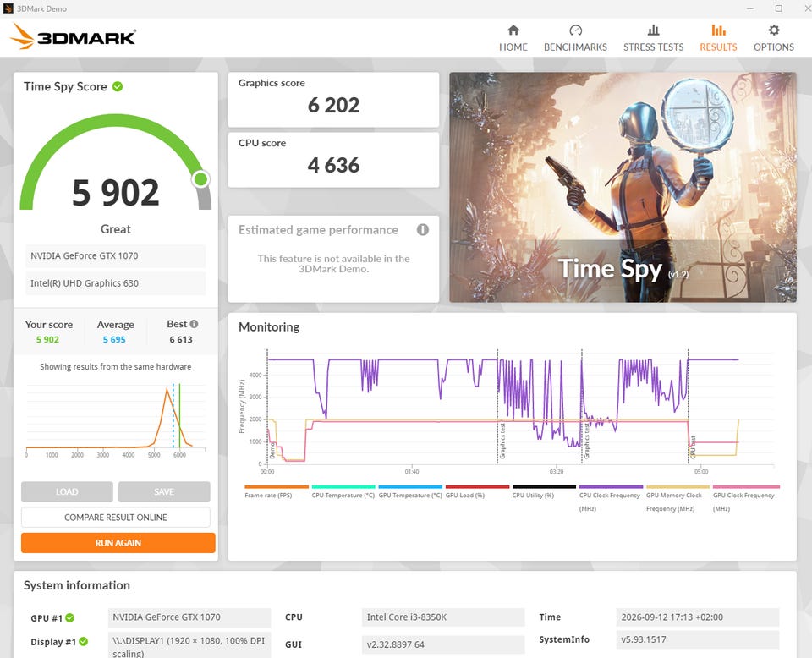
Task: Go to the STRESS TESTS tab
Action: [653, 38]
